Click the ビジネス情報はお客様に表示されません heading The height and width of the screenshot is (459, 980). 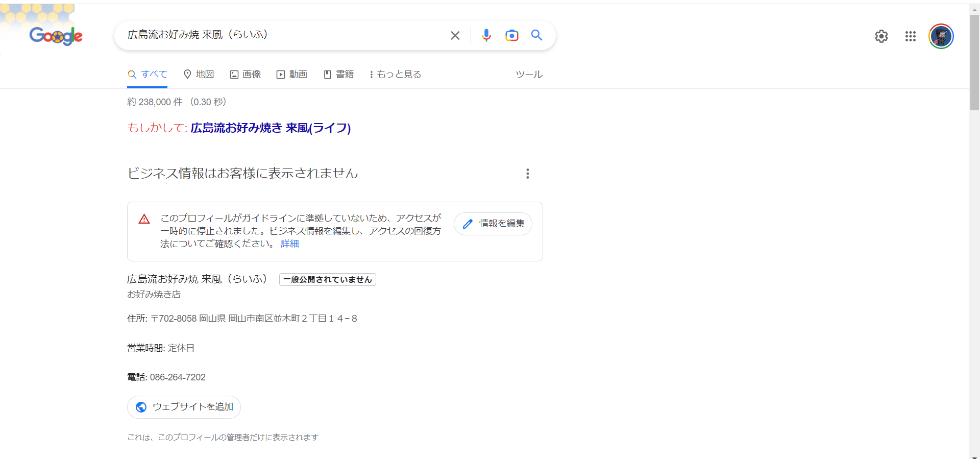[242, 174]
